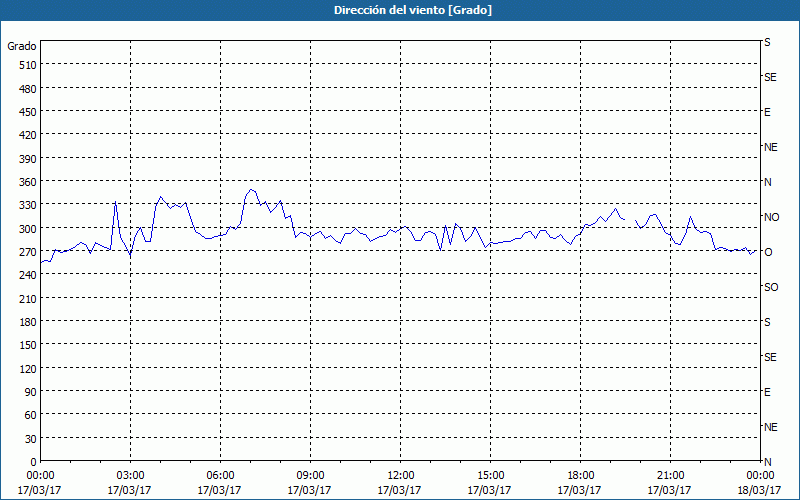Pick the 210 value on the left axis

[28, 298]
